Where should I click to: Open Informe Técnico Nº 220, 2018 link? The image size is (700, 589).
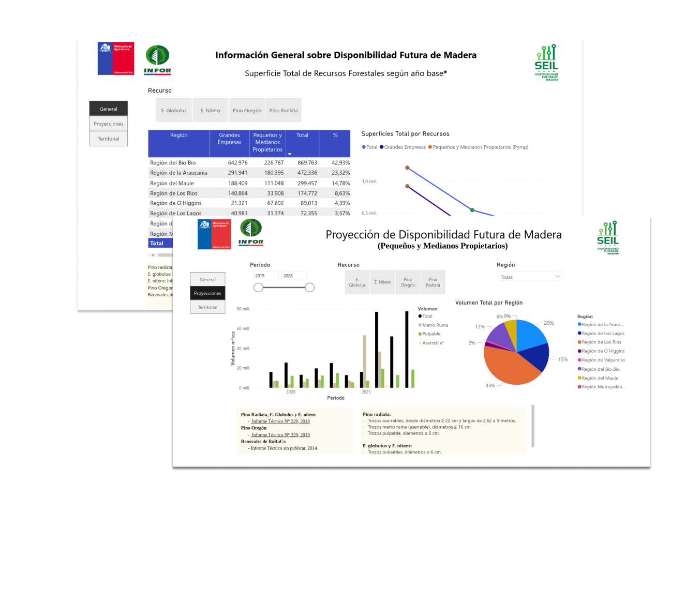tap(280, 421)
